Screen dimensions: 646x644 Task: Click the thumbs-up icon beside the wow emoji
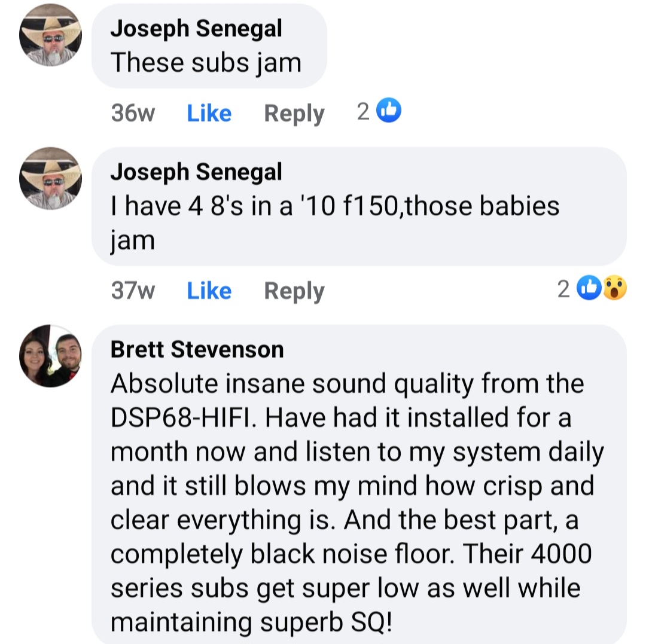(590, 288)
